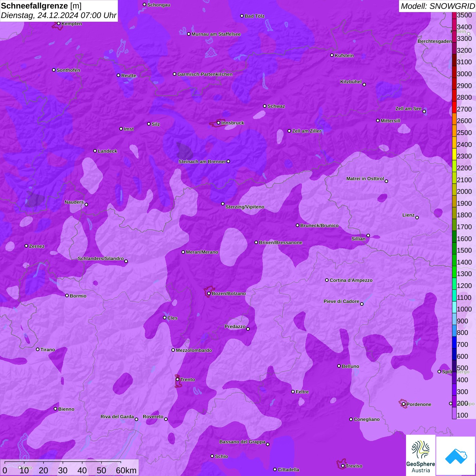Click the Innsbruck city marker
This screenshot has height=476, width=476.
click(x=219, y=123)
